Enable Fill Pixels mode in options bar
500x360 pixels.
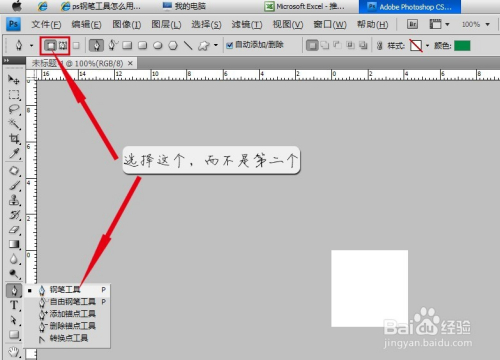(x=76, y=45)
